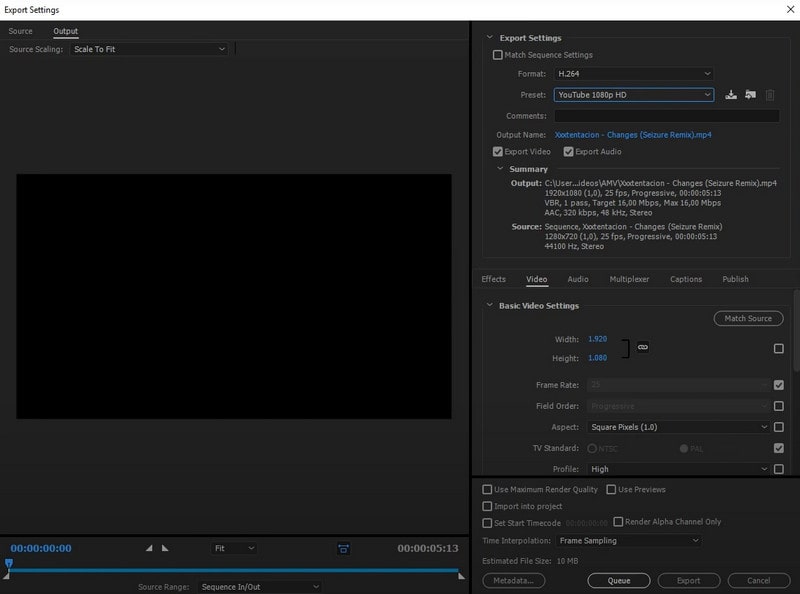Change Preset from YouTube 1080p HD
The height and width of the screenshot is (594, 800).
[631, 96]
